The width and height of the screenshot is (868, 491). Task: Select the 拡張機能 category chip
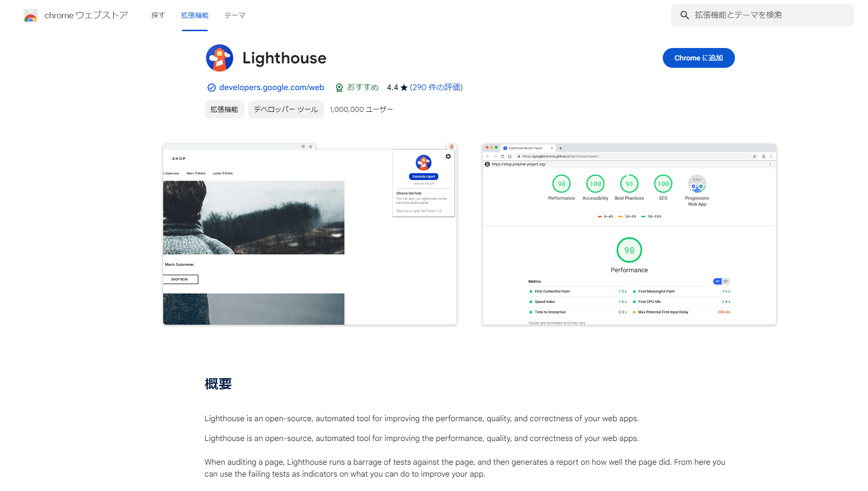pyautogui.click(x=224, y=109)
